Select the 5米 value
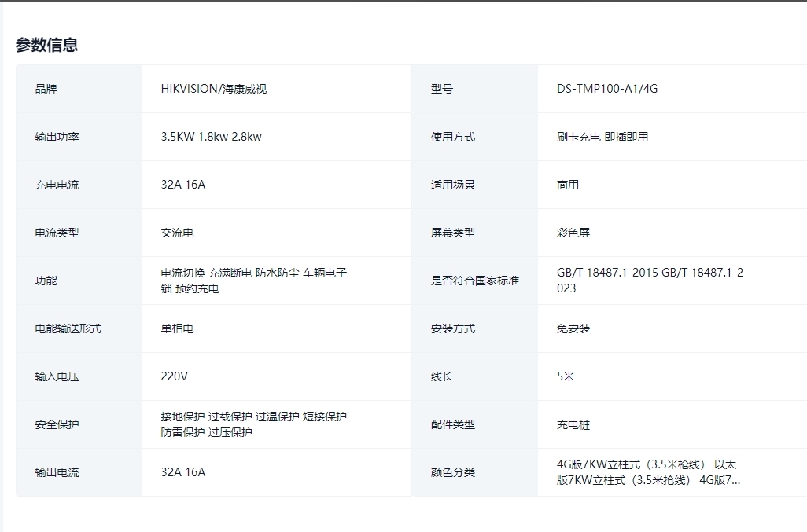The image size is (807, 532). (x=566, y=376)
